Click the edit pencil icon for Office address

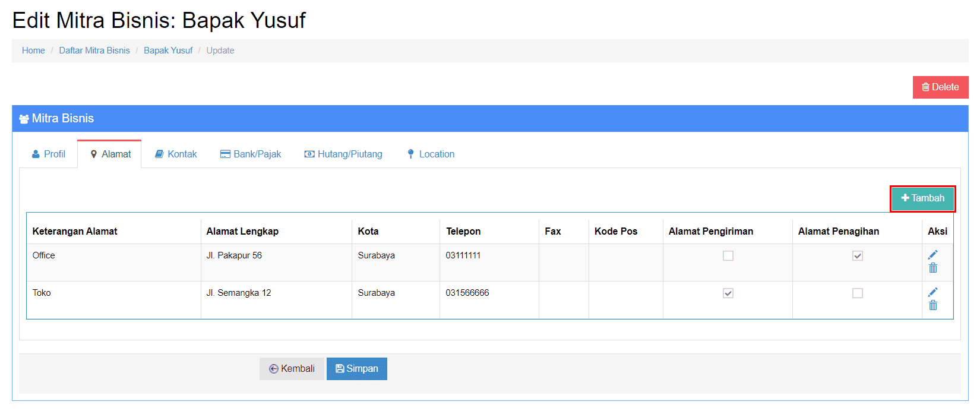tap(933, 255)
